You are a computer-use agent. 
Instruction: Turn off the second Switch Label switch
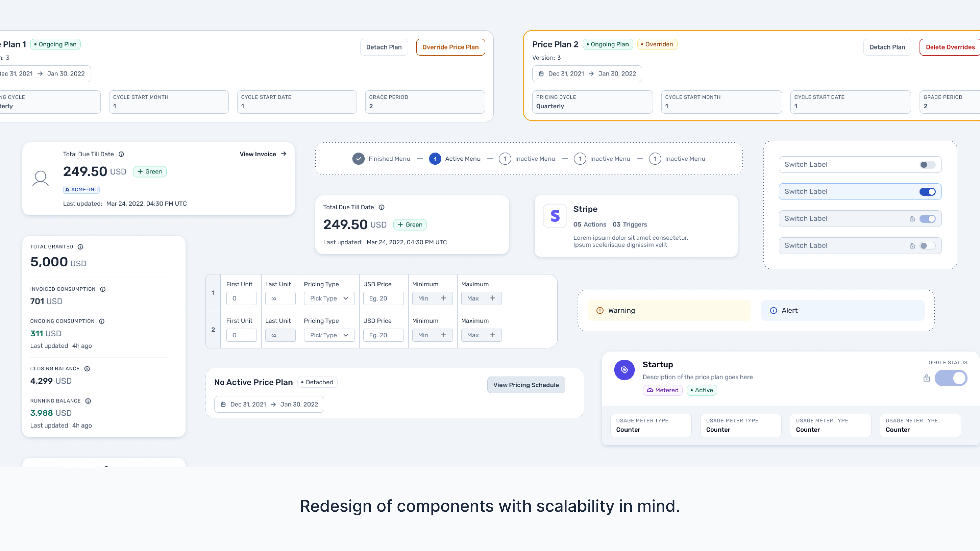pos(927,192)
